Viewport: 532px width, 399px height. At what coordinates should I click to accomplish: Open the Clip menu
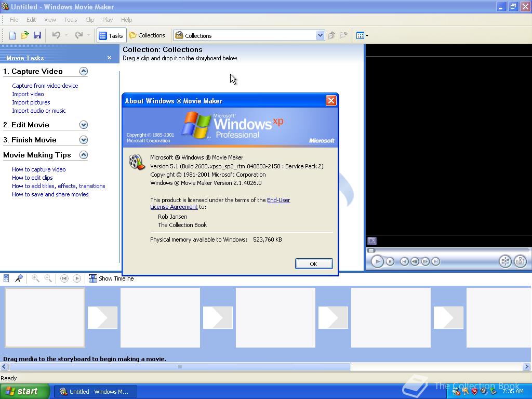tap(90, 20)
